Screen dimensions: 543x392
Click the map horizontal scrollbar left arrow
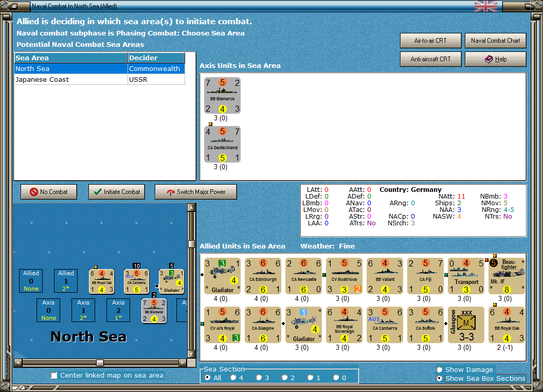click(x=18, y=363)
